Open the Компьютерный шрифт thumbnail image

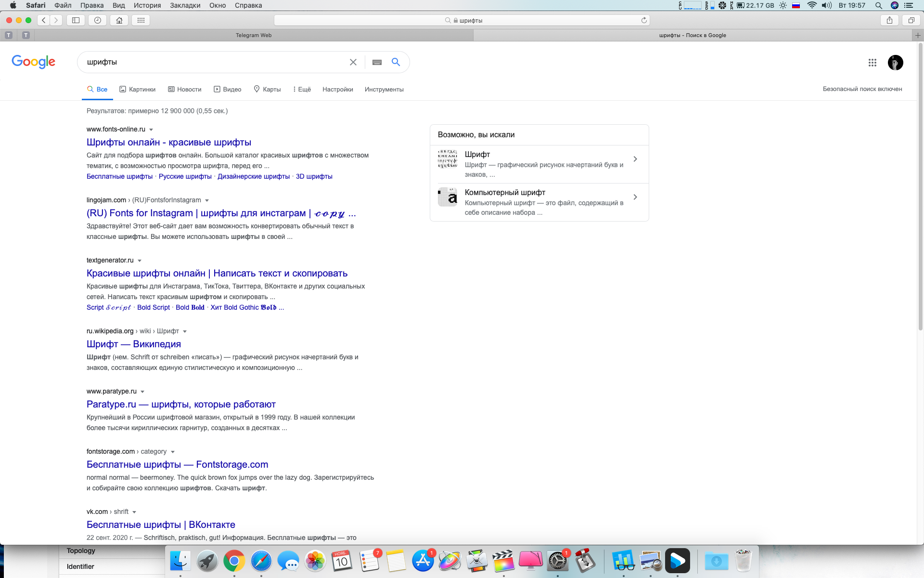(x=448, y=197)
